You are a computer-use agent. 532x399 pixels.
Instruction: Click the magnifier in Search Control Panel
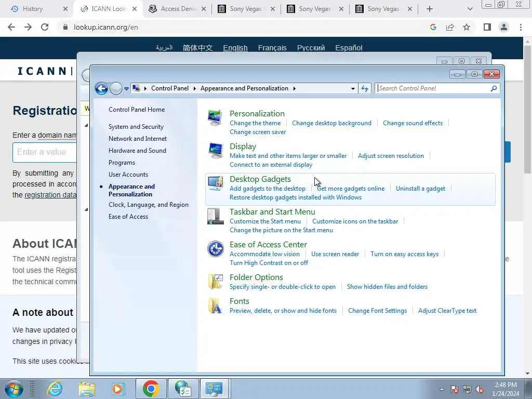(x=494, y=88)
